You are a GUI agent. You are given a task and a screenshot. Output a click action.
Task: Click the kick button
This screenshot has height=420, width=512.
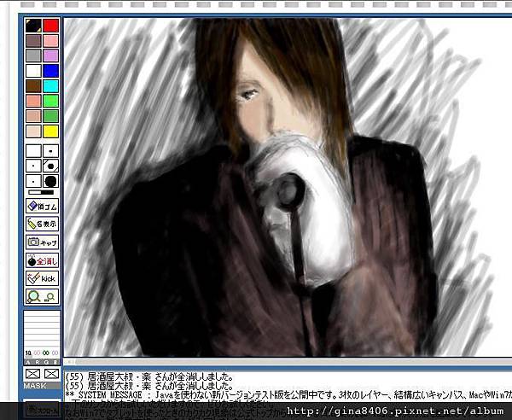tap(42, 278)
